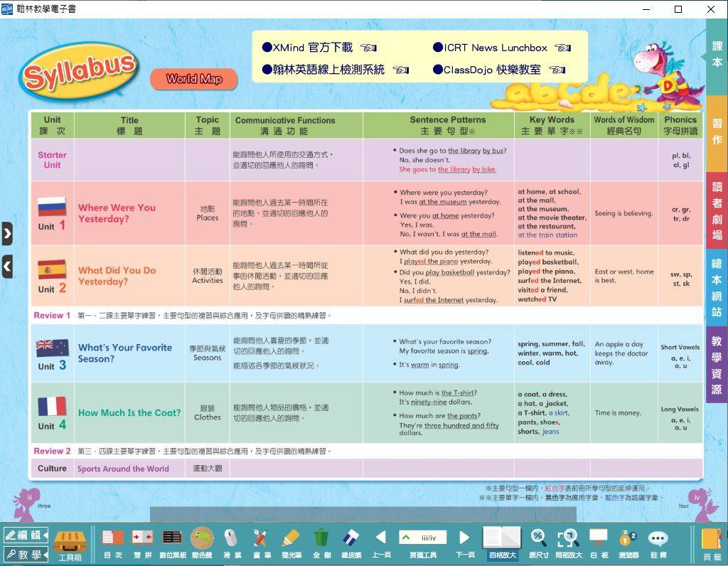728x566 pixels.
Task: Select the 橡皮擦 eraser tool
Action: click(x=351, y=538)
